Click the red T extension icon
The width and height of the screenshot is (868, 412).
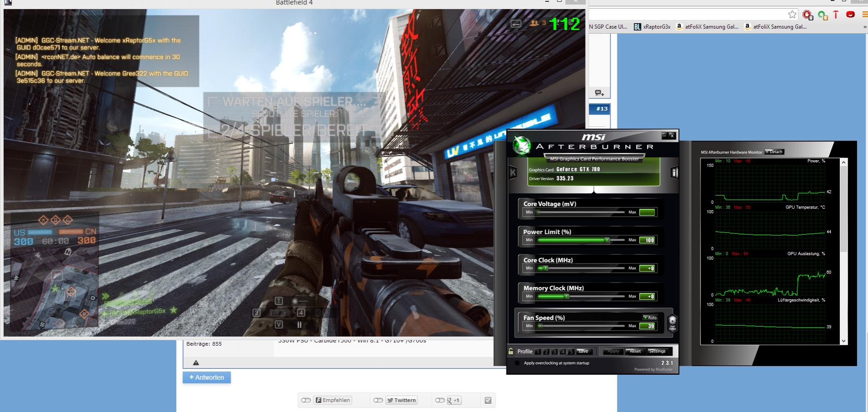tap(836, 15)
